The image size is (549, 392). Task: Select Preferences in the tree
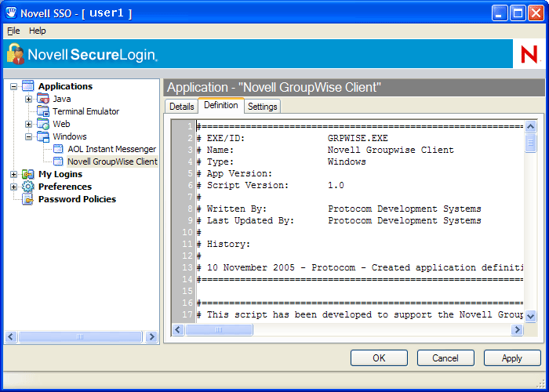click(x=65, y=187)
